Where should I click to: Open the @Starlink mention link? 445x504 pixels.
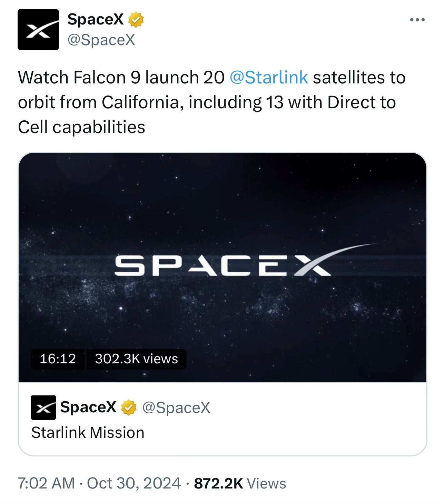(268, 77)
